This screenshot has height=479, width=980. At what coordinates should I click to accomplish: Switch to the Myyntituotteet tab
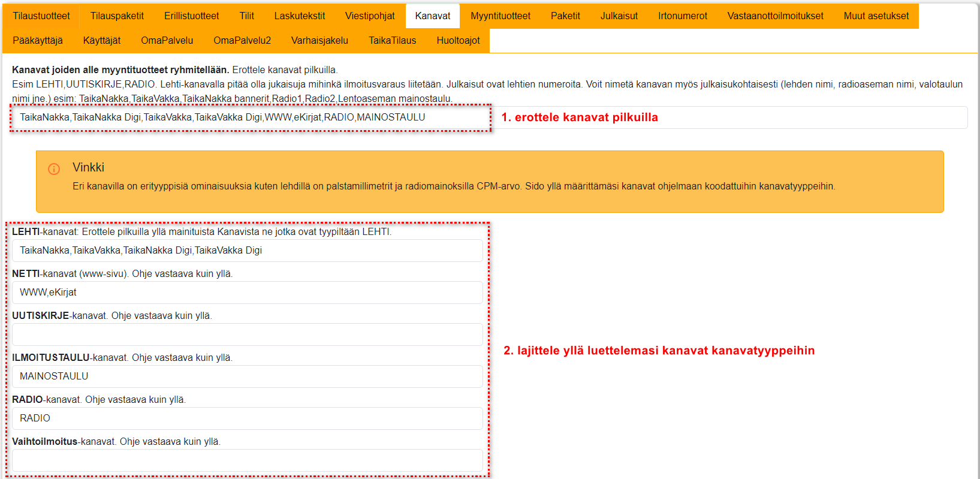(500, 16)
